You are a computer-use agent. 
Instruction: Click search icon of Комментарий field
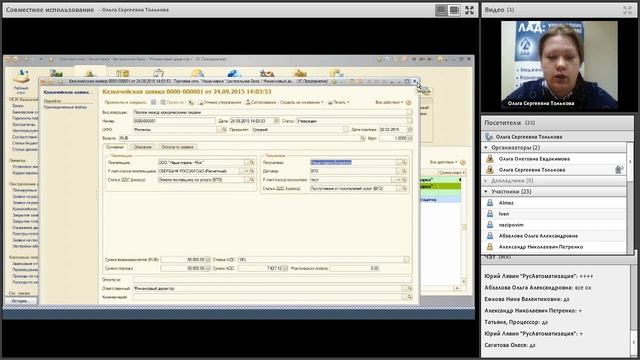pyautogui.click(x=409, y=297)
